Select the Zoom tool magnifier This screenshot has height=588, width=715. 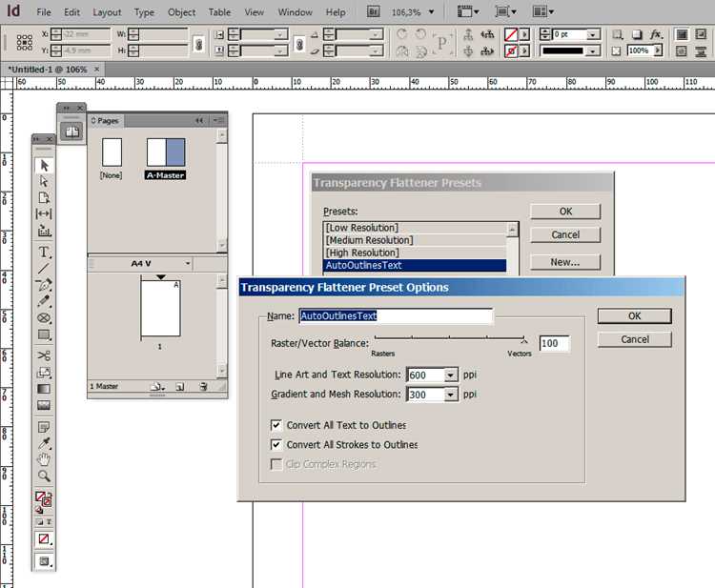click(x=44, y=476)
